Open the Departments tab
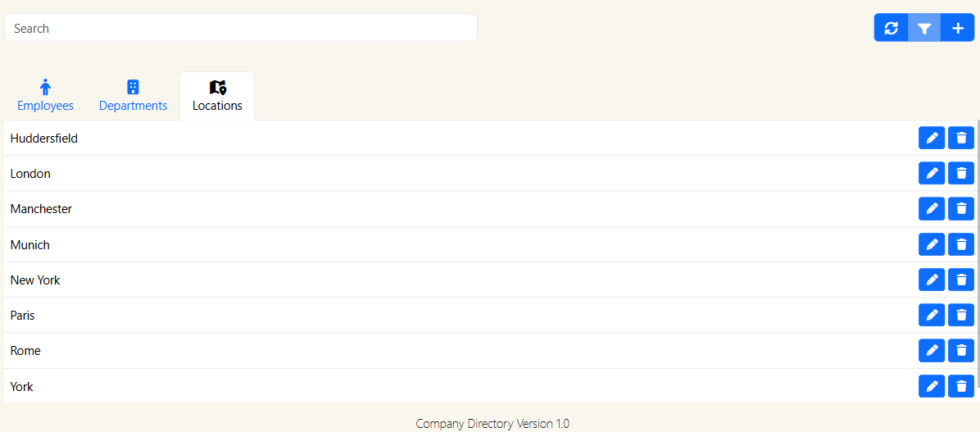This screenshot has width=980, height=432. (x=133, y=96)
